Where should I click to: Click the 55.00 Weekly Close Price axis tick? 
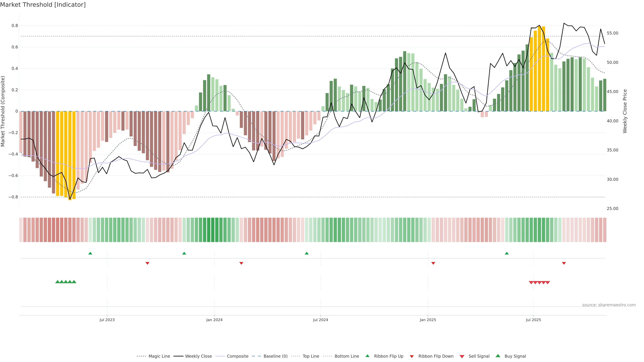(612, 33)
